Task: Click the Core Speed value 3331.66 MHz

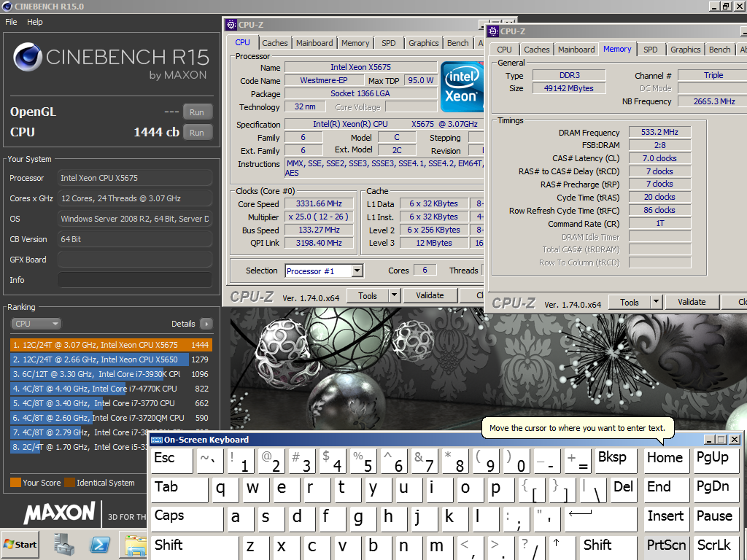Action: [320, 204]
